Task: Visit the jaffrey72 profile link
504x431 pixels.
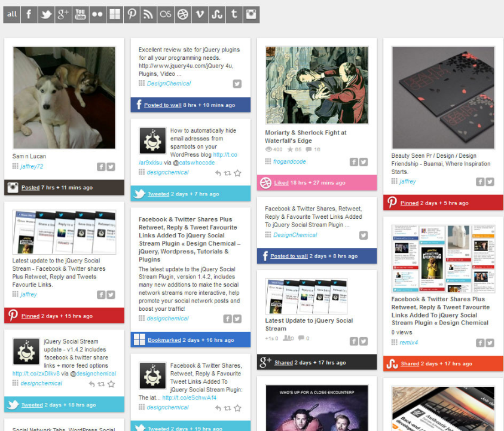Action: 32,167
